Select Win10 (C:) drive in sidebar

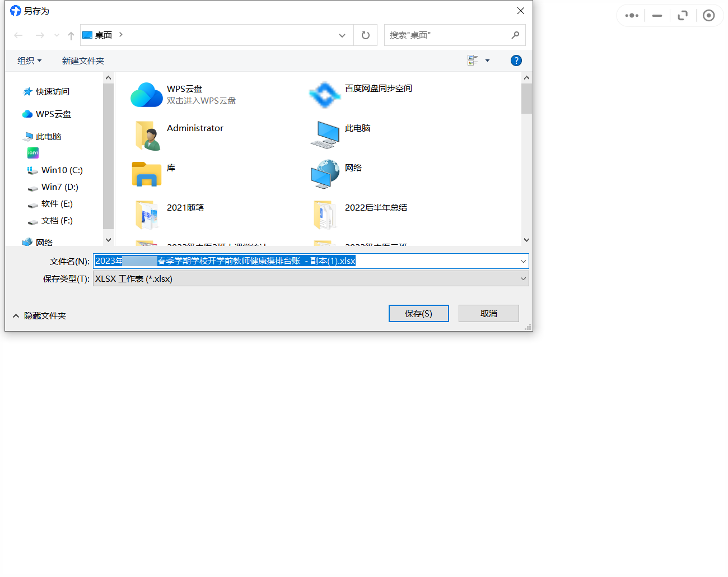pos(62,170)
